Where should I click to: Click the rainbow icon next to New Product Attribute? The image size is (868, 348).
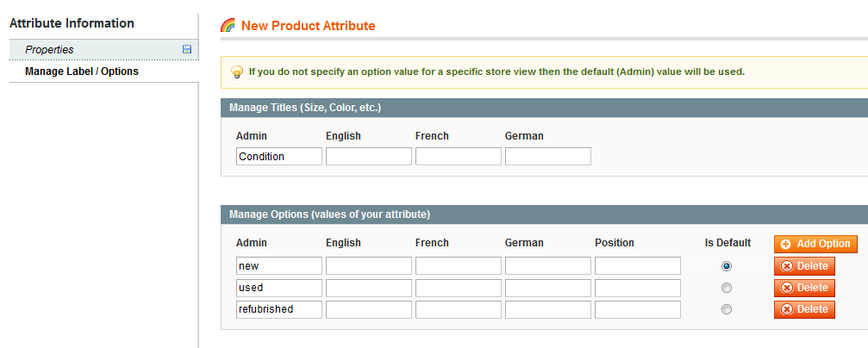pyautogui.click(x=228, y=26)
